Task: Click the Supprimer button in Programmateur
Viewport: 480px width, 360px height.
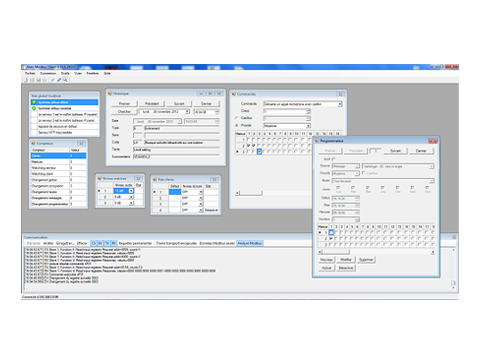Action: (x=367, y=260)
